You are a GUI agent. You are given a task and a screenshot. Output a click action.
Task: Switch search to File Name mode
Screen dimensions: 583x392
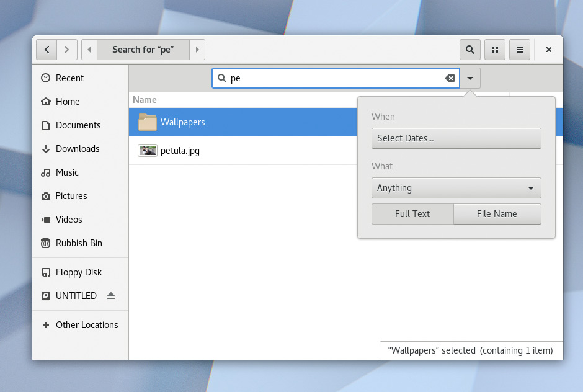497,214
